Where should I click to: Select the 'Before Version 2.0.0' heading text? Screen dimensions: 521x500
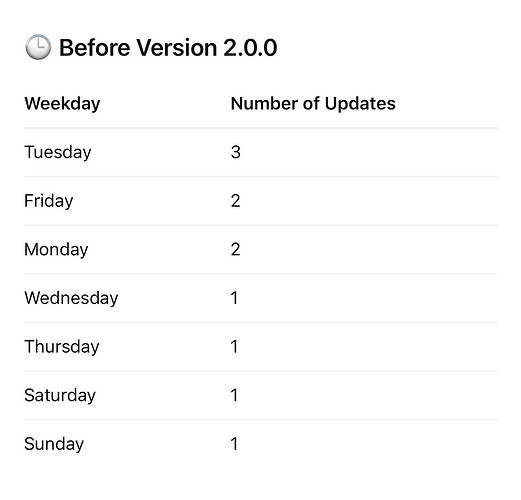point(168,47)
